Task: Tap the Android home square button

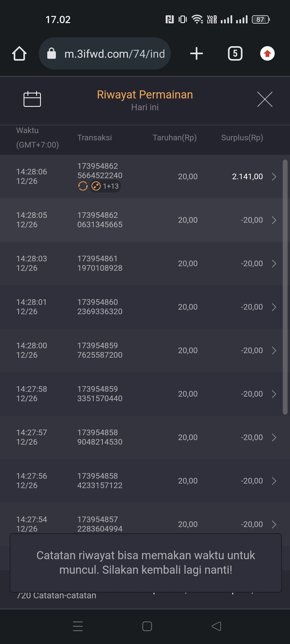Action: [147, 626]
